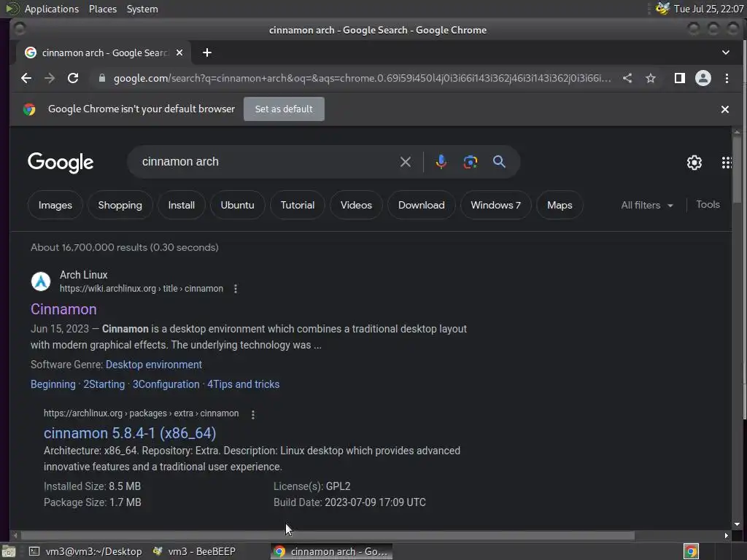This screenshot has width=747, height=560.
Task: Click the forward navigation arrow
Action: pyautogui.click(x=50, y=78)
